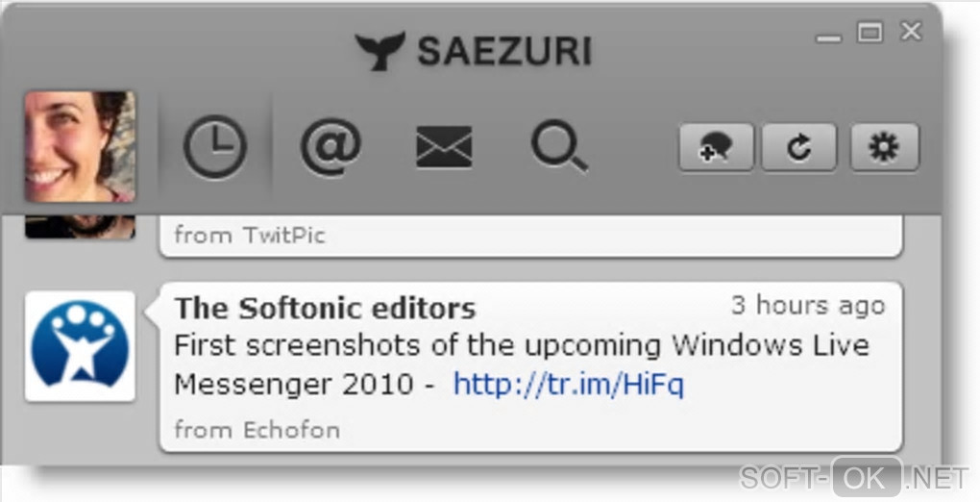Open the timeline clock icon view
Image resolution: width=980 pixels, height=502 pixels.
(x=215, y=147)
